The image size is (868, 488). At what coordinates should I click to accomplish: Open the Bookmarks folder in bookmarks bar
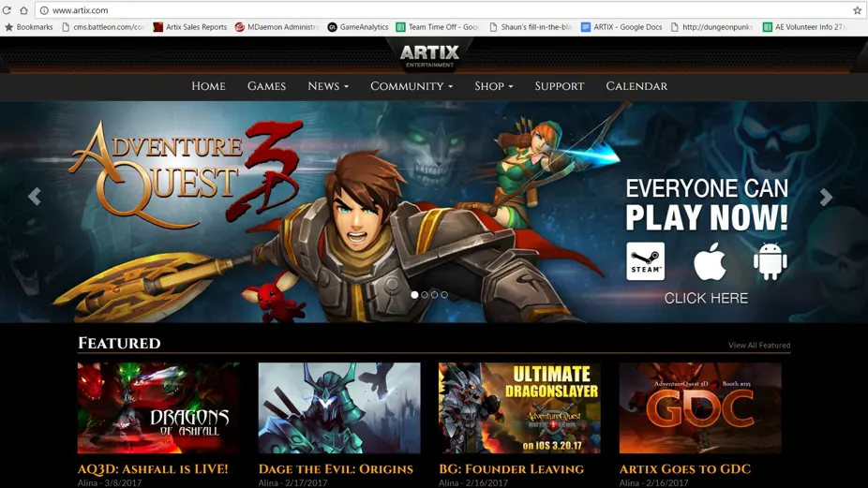pyautogui.click(x=29, y=26)
